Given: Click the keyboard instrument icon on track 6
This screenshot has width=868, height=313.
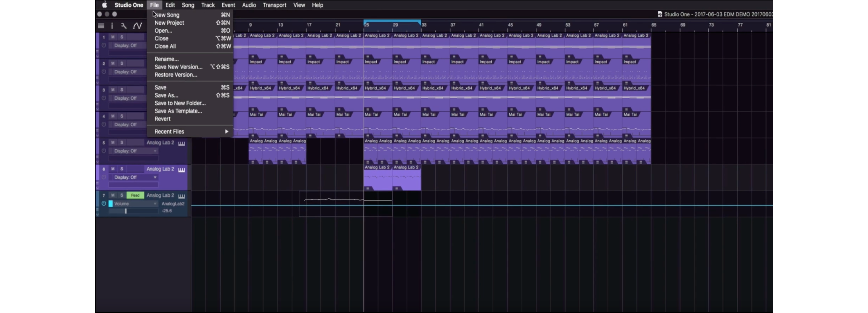Looking at the screenshot, I should (x=181, y=169).
